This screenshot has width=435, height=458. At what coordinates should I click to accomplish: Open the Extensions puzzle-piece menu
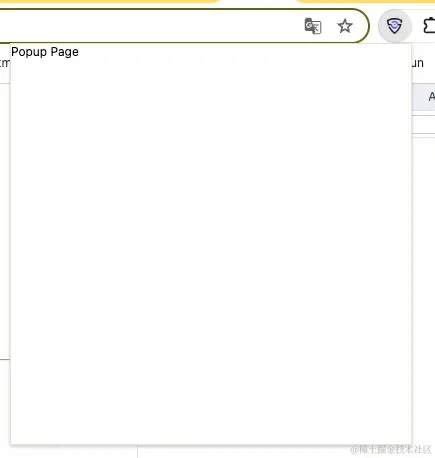[x=429, y=26]
